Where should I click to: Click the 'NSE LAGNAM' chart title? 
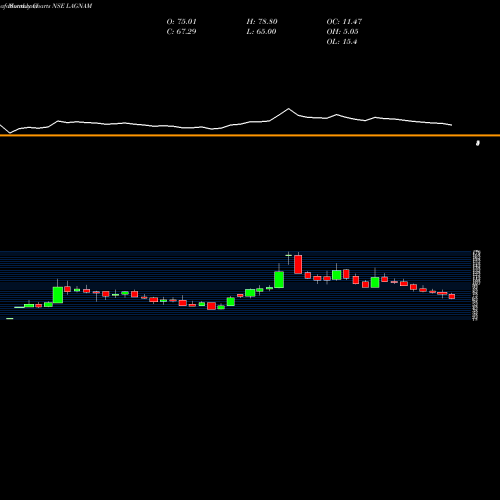click(x=72, y=6)
